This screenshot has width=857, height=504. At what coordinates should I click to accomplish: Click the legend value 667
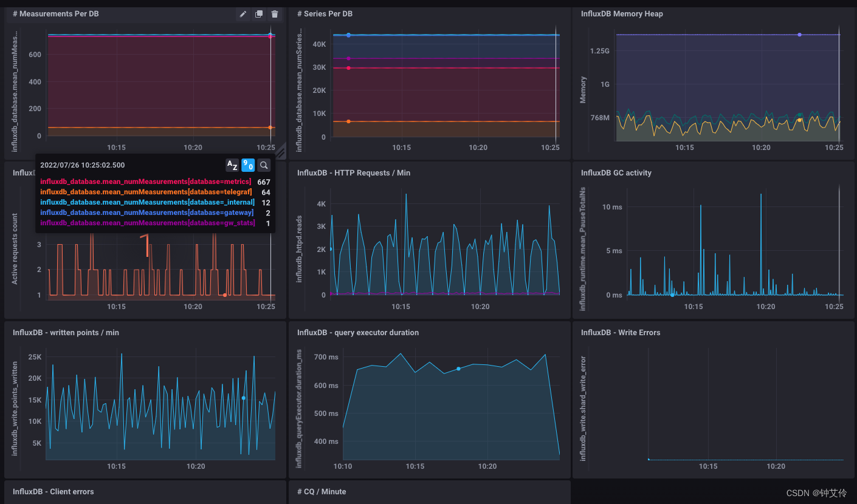tap(264, 182)
